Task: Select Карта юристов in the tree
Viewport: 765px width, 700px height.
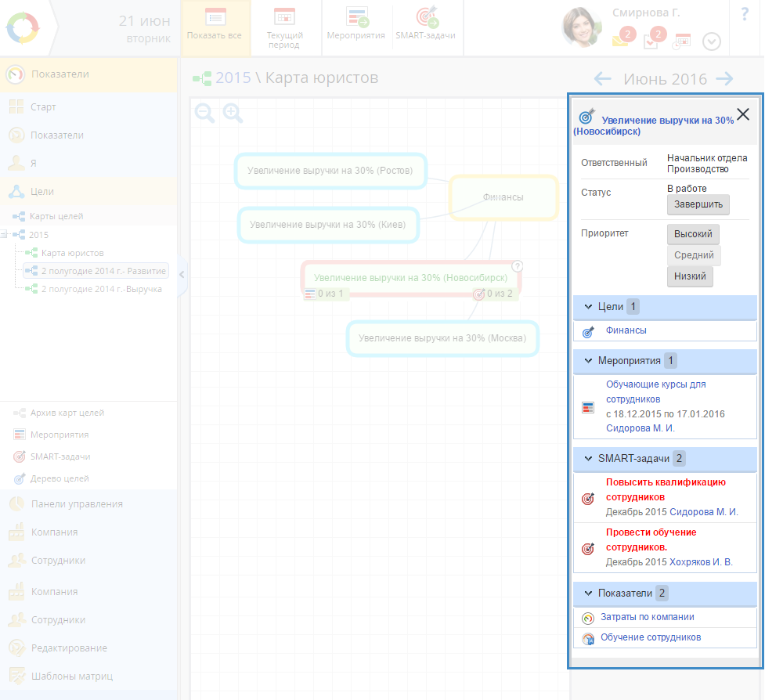Action: click(x=72, y=253)
